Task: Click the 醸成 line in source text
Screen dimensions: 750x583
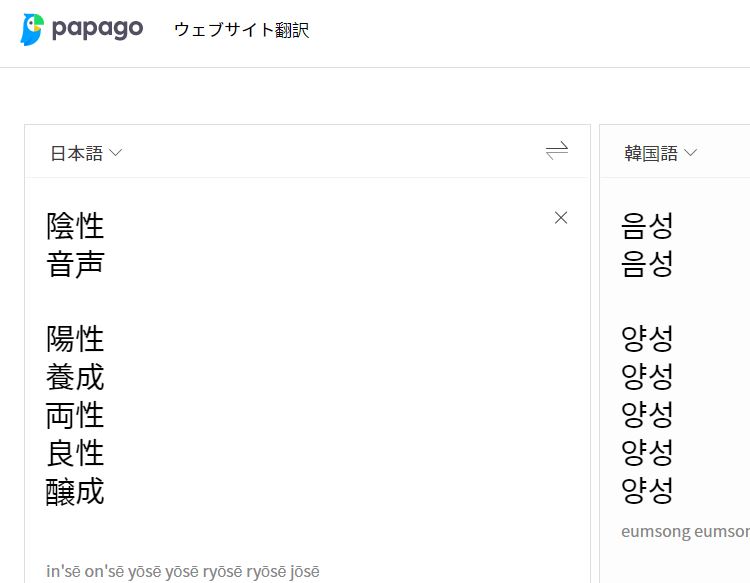Action: pos(75,491)
